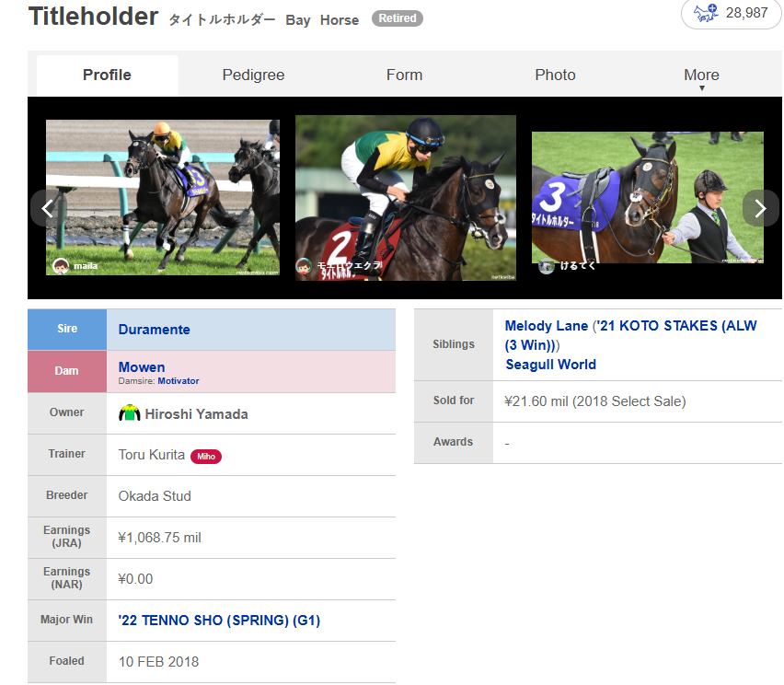Click Hiroshi Yamada's green-yellow silks icon
This screenshot has height=685, width=784.
pyautogui.click(x=129, y=413)
